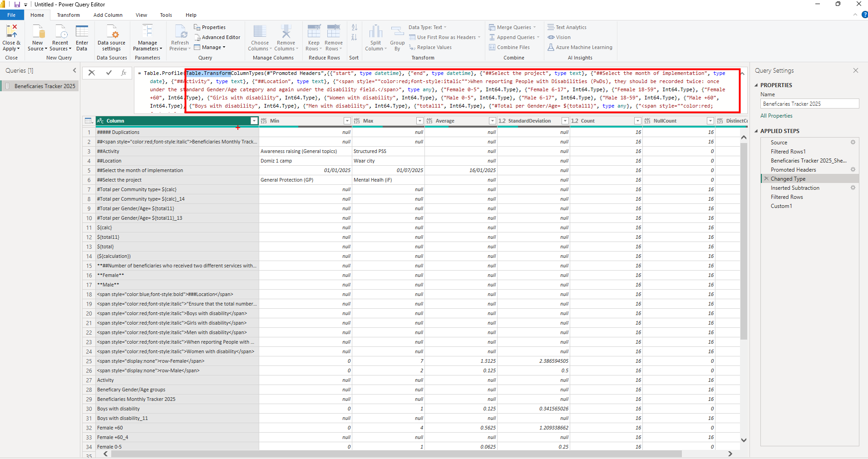Click the Group By icon
868x459 pixels.
397,32
